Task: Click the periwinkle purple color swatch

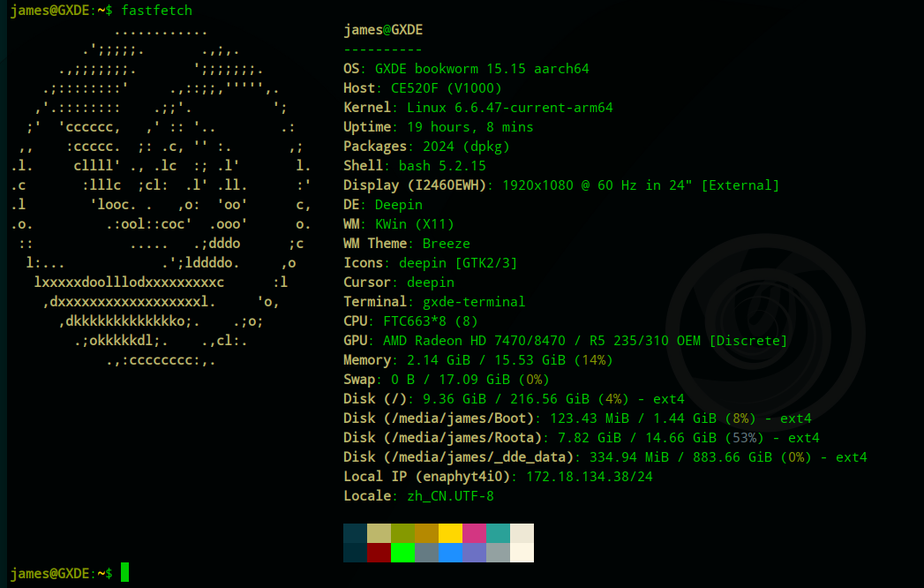Action: click(475, 553)
